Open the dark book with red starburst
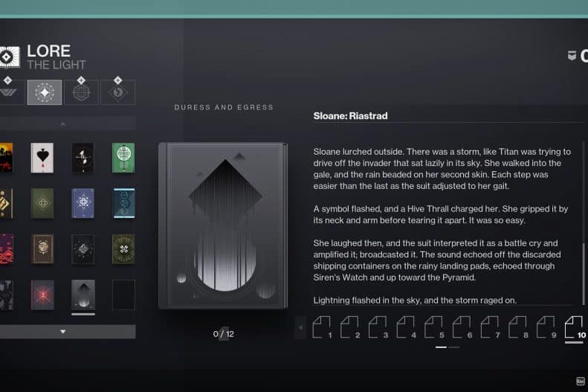The image size is (588, 392). pyautogui.click(x=42, y=295)
